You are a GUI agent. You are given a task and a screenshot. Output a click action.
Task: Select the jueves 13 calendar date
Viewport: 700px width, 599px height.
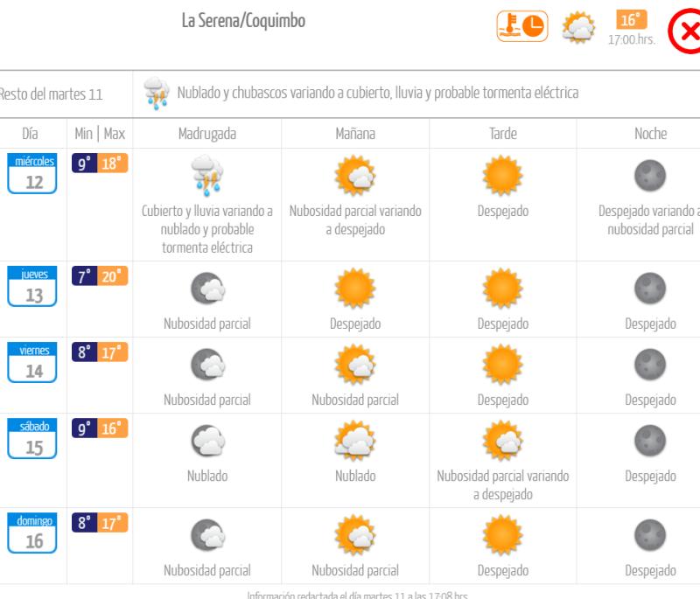tap(34, 288)
